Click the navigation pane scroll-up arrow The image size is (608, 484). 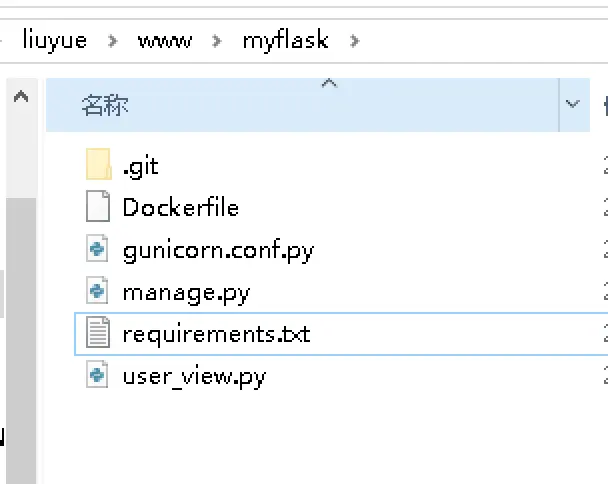[x=20, y=98]
